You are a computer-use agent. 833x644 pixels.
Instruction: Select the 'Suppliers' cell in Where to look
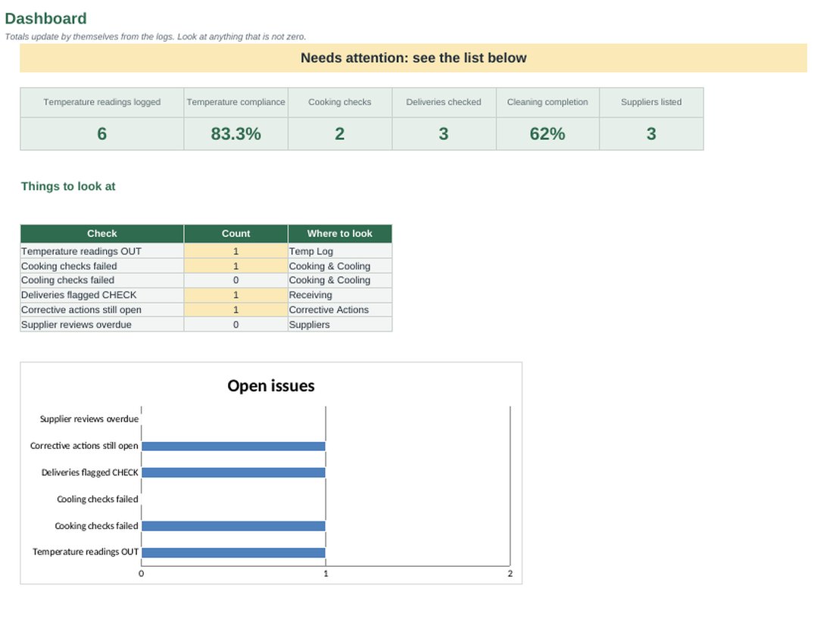pos(340,325)
